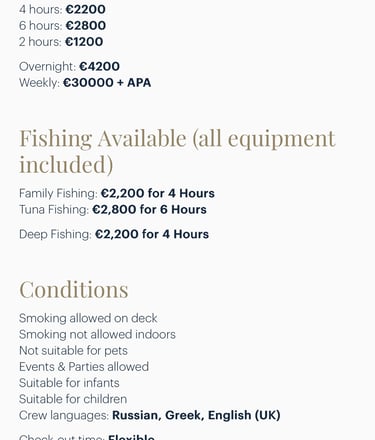The image size is (375, 440).
Task: Click 'Suitable for infants' condition
Action: [69, 383]
